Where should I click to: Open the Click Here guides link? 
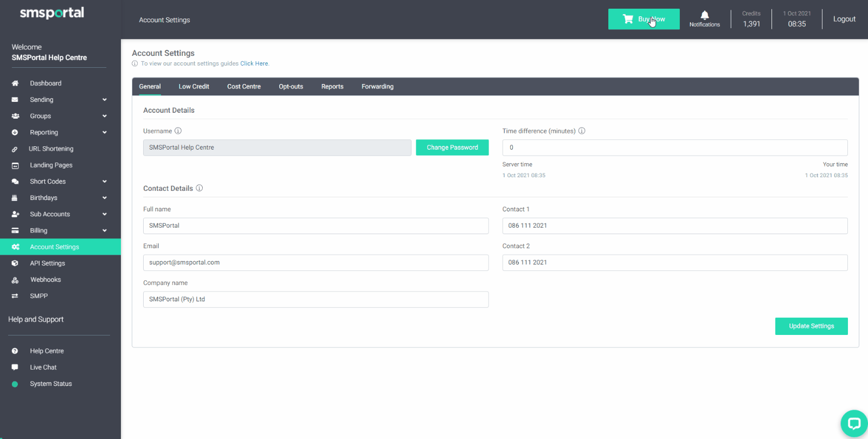pos(254,63)
